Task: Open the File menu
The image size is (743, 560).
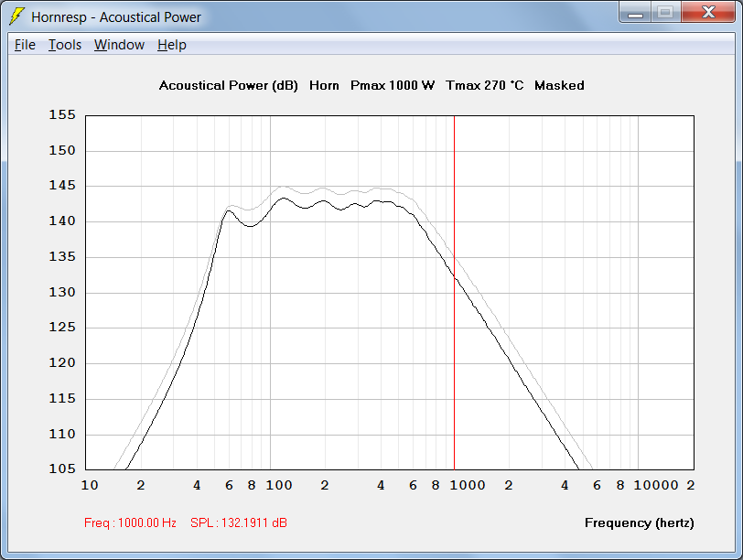Action: tap(25, 45)
